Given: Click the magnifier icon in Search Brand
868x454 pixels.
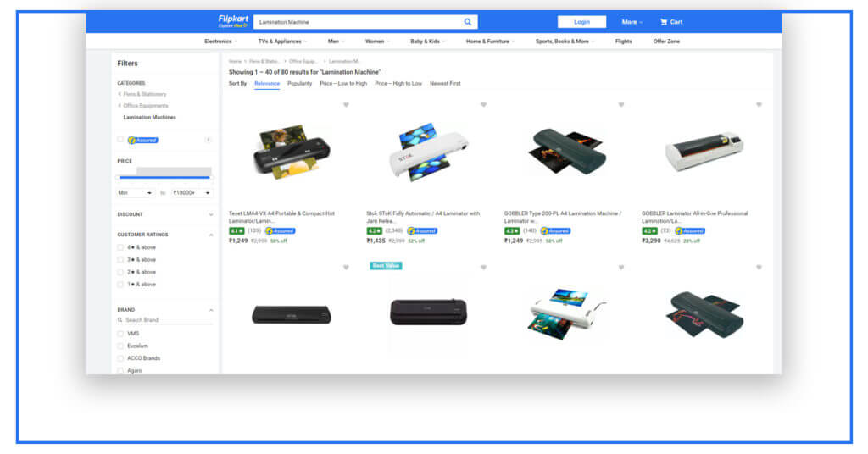Looking at the screenshot, I should coord(120,320).
